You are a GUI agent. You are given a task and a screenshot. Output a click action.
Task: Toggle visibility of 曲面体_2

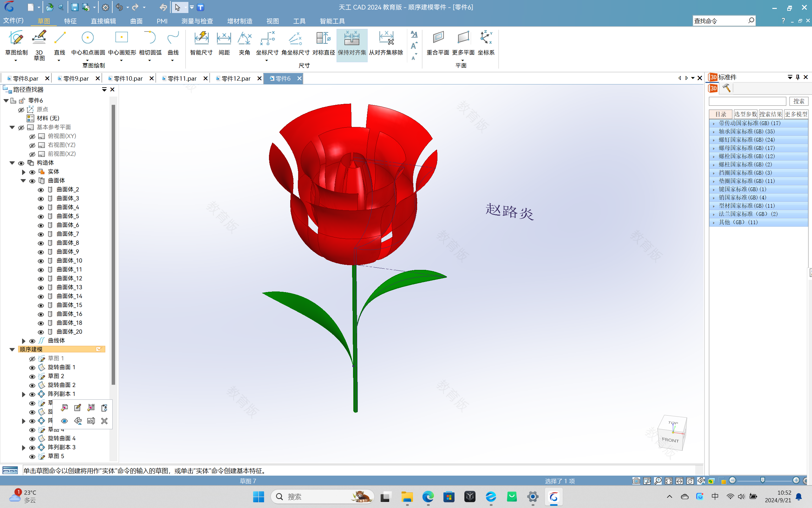point(41,190)
